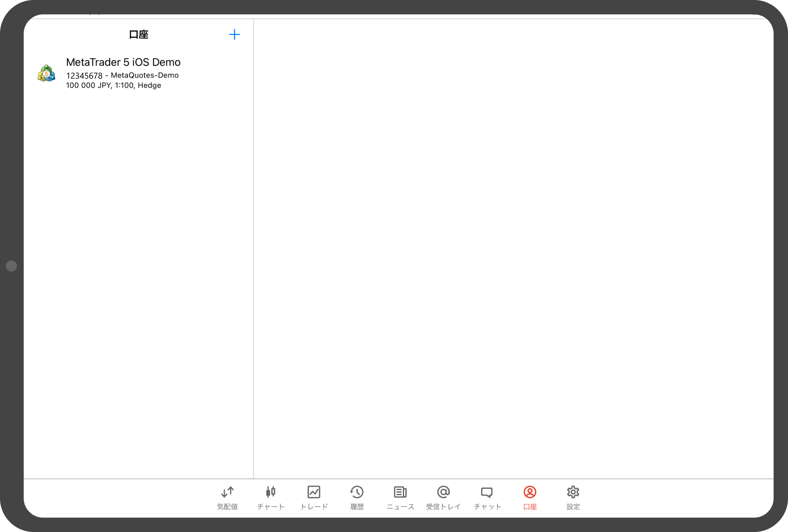Select the 受信トレイ @ mailbox icon
788x532 pixels.
[443, 492]
